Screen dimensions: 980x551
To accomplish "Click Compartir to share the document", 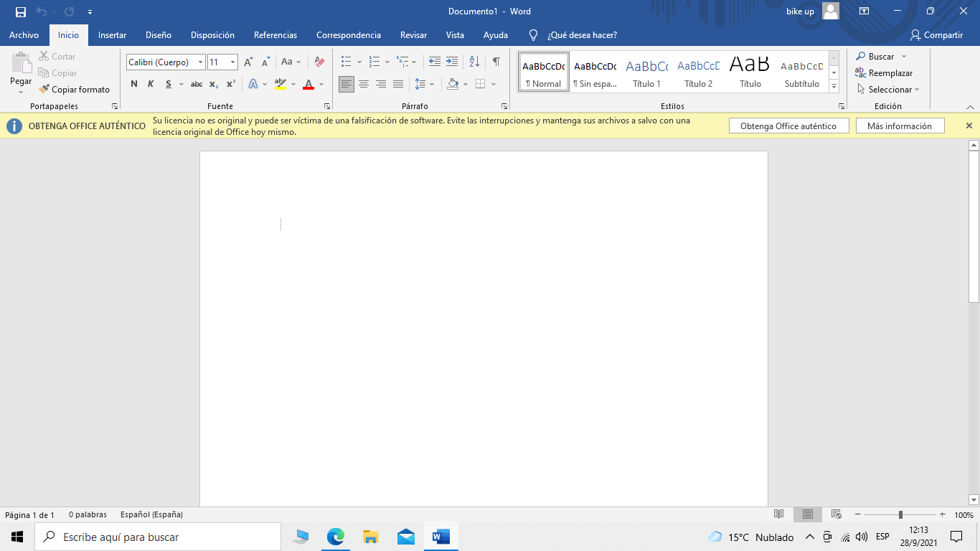I will (936, 35).
